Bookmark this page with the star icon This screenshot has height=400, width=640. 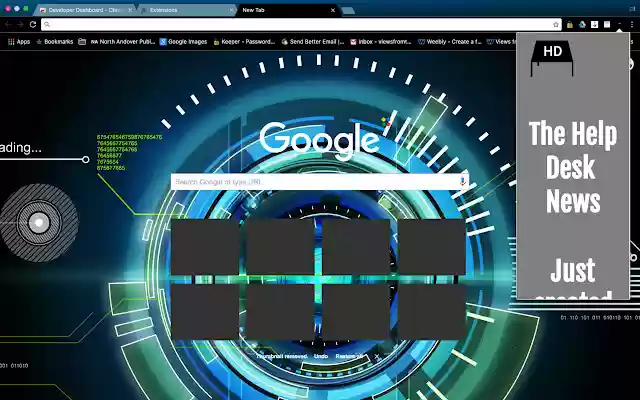click(556, 24)
